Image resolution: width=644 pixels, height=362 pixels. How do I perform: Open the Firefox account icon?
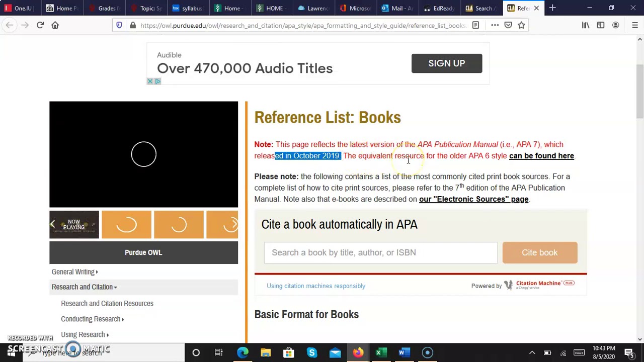coord(616,25)
